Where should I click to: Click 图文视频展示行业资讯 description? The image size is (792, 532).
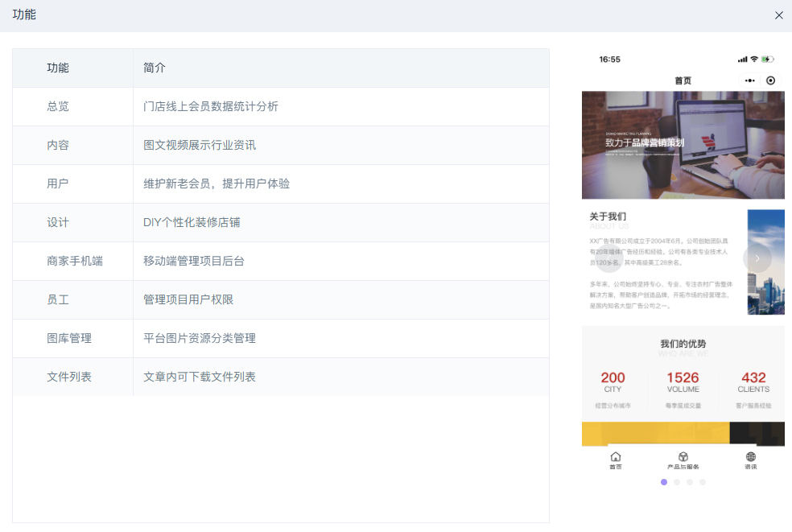200,146
